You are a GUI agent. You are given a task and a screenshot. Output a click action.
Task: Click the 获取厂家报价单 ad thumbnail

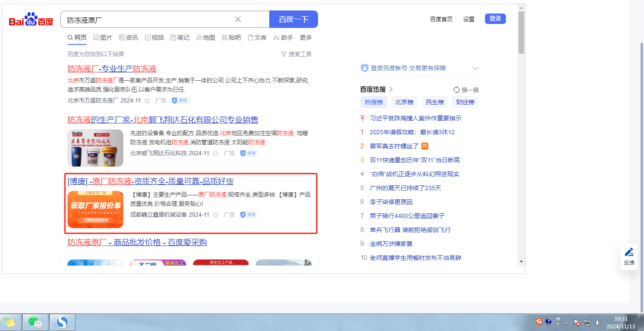pyautogui.click(x=95, y=209)
